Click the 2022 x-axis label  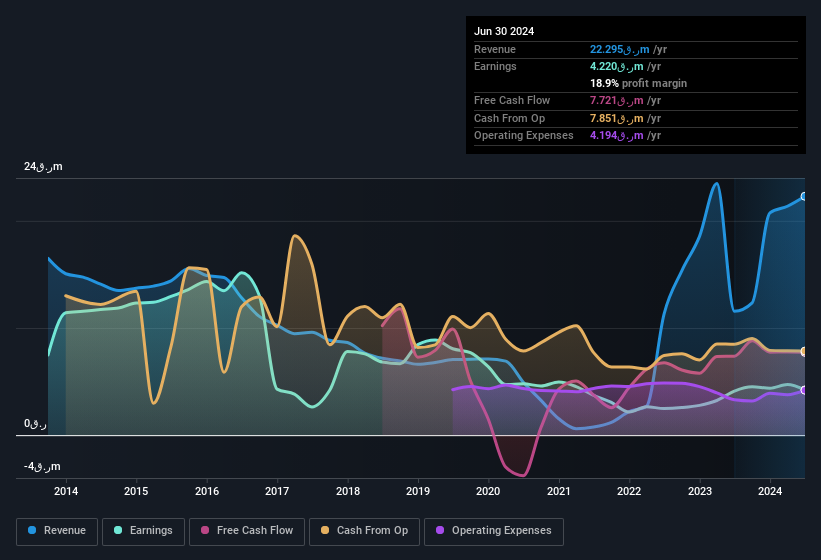coord(629,491)
